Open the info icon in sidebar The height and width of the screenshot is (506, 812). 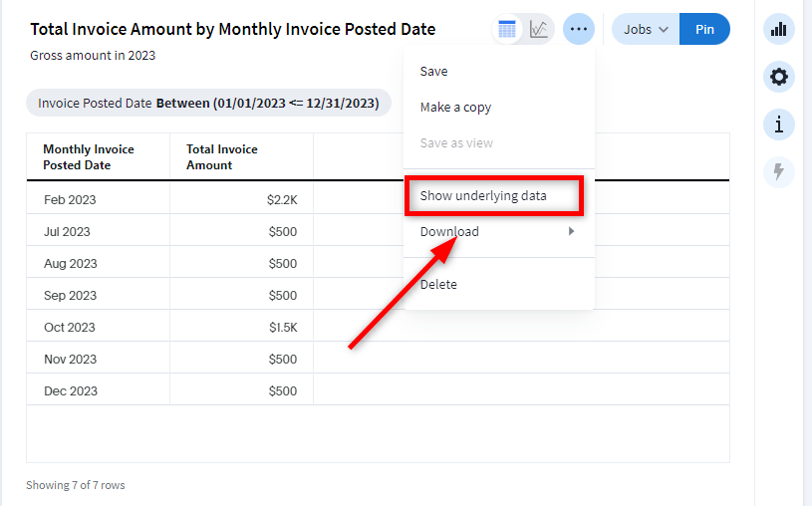(779, 125)
